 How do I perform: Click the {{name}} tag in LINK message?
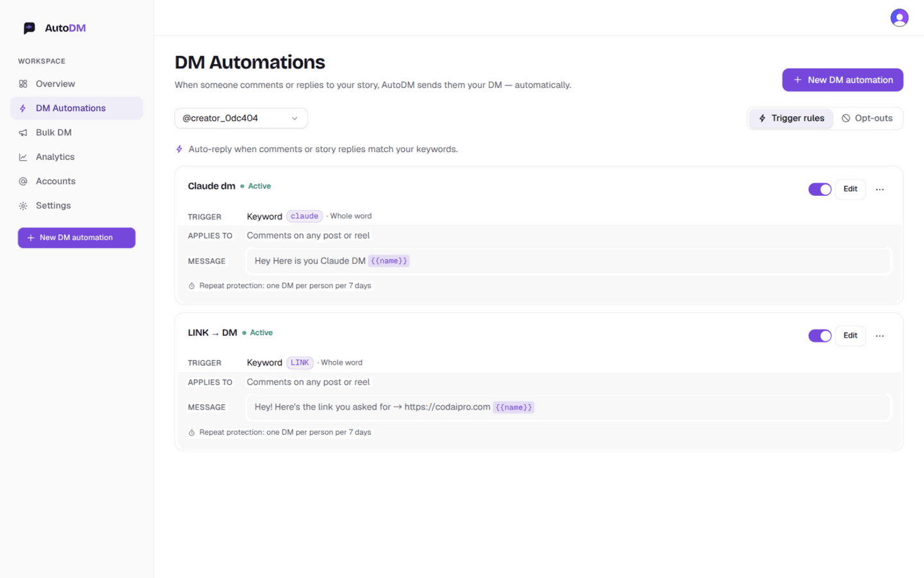[513, 407]
